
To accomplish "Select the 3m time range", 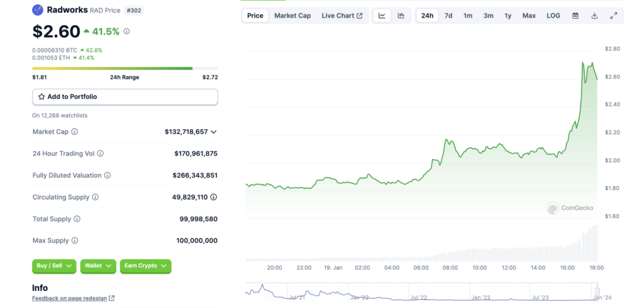I will pyautogui.click(x=488, y=16).
